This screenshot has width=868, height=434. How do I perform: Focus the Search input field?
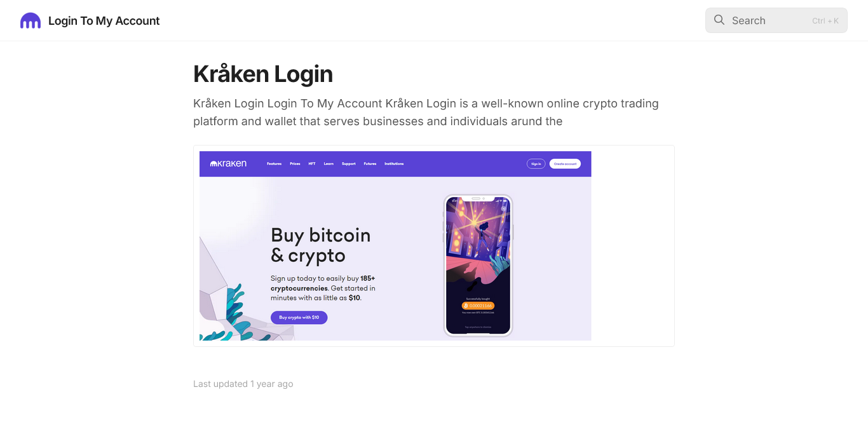tap(776, 20)
